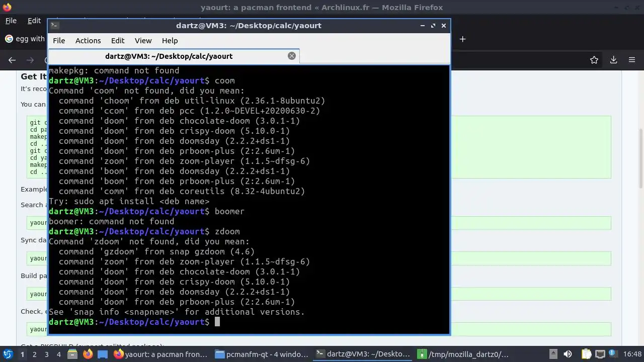Open the terminal's Edit menu

click(x=118, y=41)
